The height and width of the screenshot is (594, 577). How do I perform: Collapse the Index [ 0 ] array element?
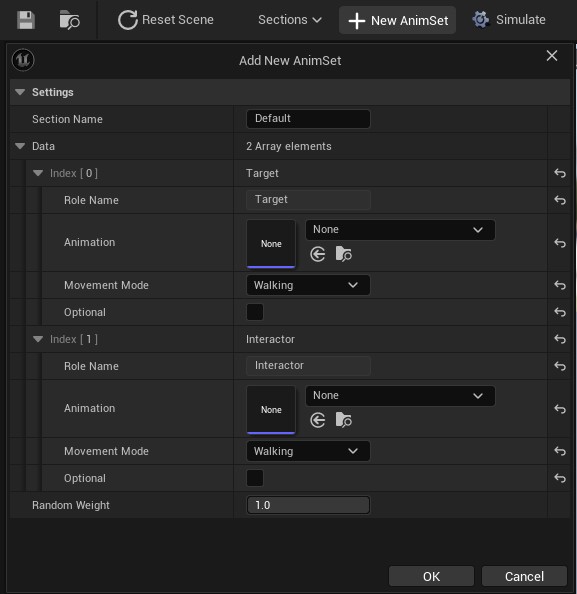pyautogui.click(x=38, y=173)
